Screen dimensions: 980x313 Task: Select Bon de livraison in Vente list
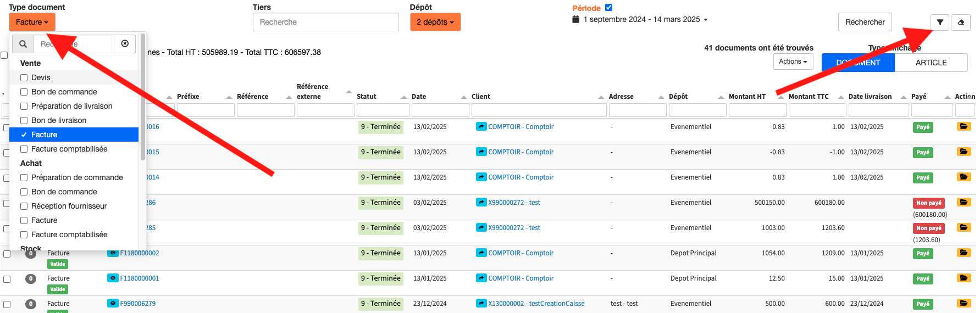click(24, 121)
